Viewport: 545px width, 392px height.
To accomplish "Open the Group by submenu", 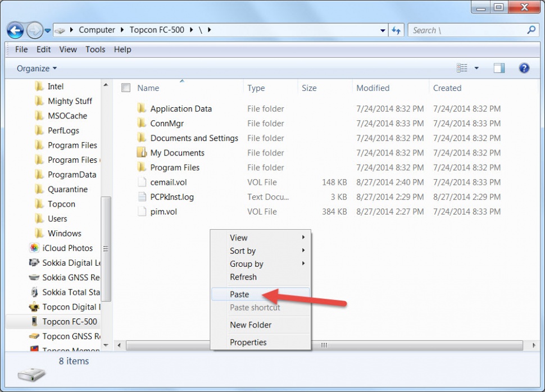I will (x=260, y=264).
